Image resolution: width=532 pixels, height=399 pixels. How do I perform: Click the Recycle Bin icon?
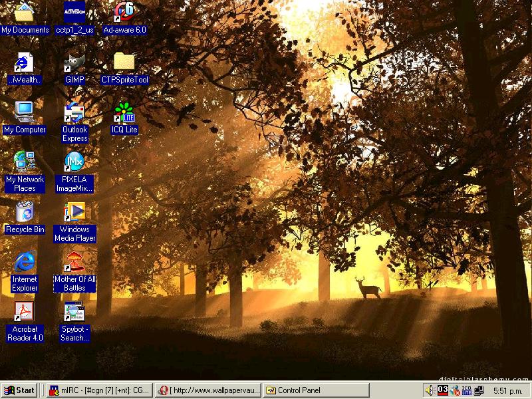pyautogui.click(x=25, y=213)
